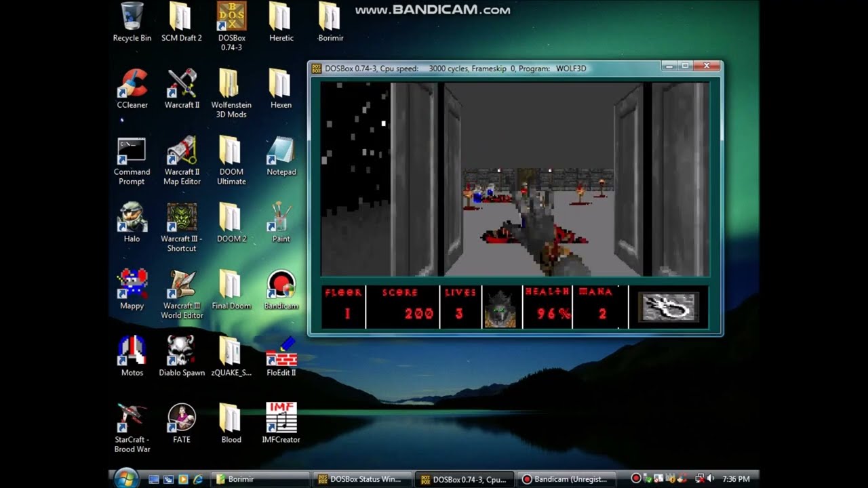Open the Windows Start orb

(127, 479)
